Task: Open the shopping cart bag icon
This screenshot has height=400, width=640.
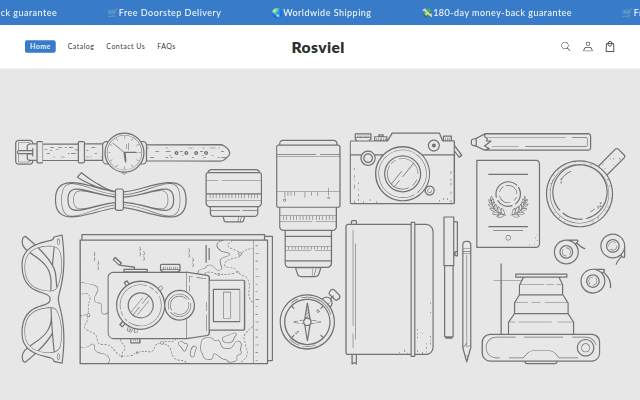Action: click(x=610, y=47)
